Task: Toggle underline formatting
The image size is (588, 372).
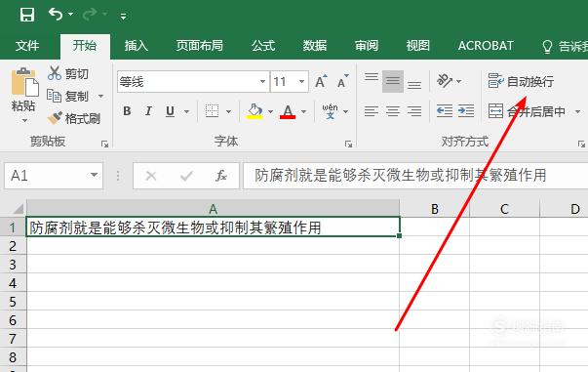Action: click(x=171, y=111)
